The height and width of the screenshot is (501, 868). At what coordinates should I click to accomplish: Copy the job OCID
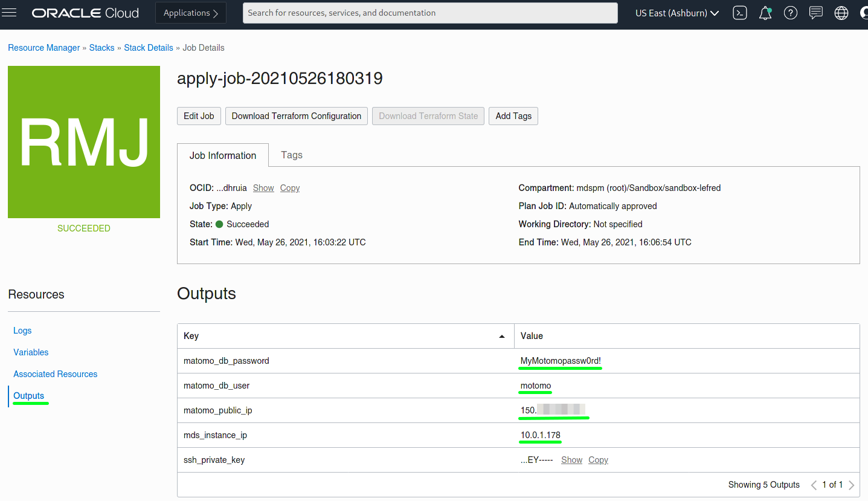(x=290, y=188)
